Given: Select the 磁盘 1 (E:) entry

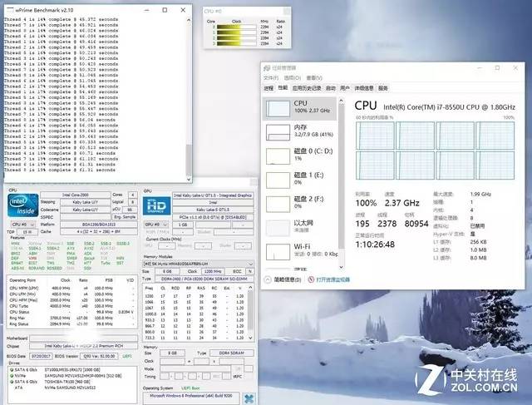Looking at the screenshot, I should (x=299, y=180).
